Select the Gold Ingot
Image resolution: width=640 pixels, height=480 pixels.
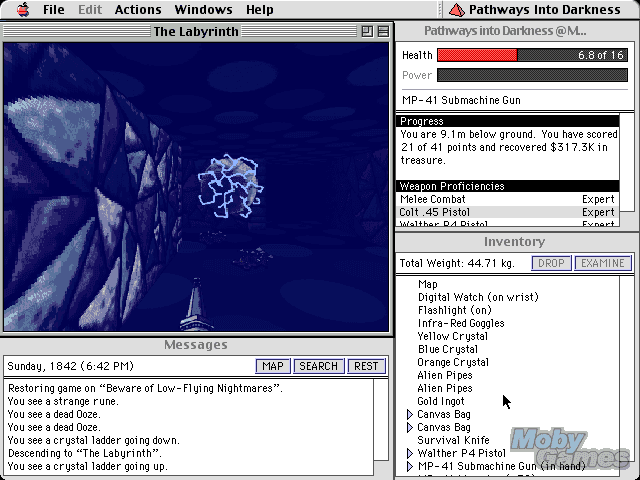click(x=440, y=401)
